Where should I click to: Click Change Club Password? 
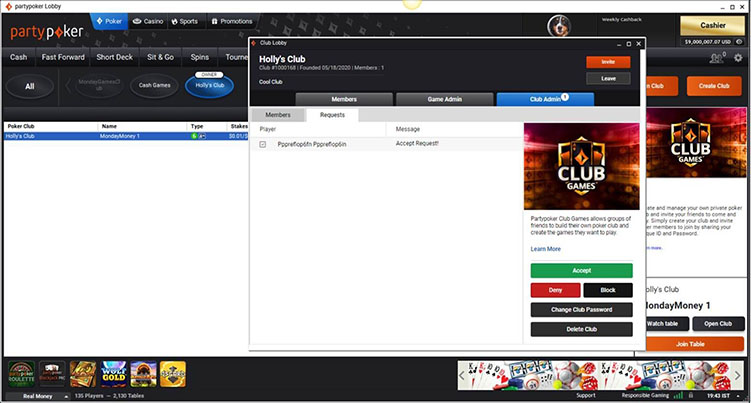coord(581,310)
